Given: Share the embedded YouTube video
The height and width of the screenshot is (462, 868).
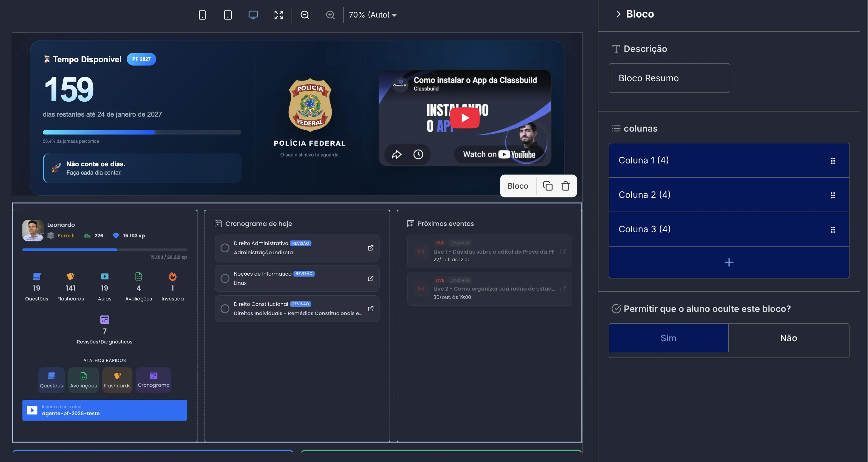Looking at the screenshot, I should click(397, 154).
